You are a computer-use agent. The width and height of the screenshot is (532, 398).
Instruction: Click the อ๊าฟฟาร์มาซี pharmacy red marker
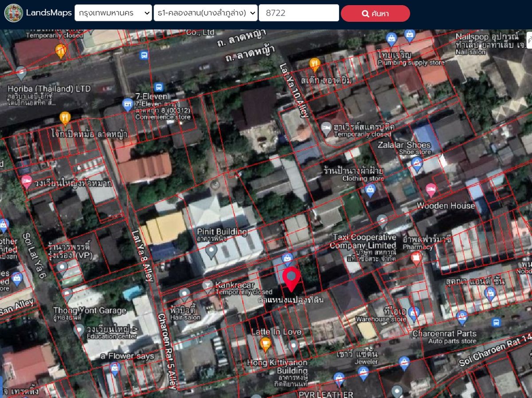click(416, 258)
